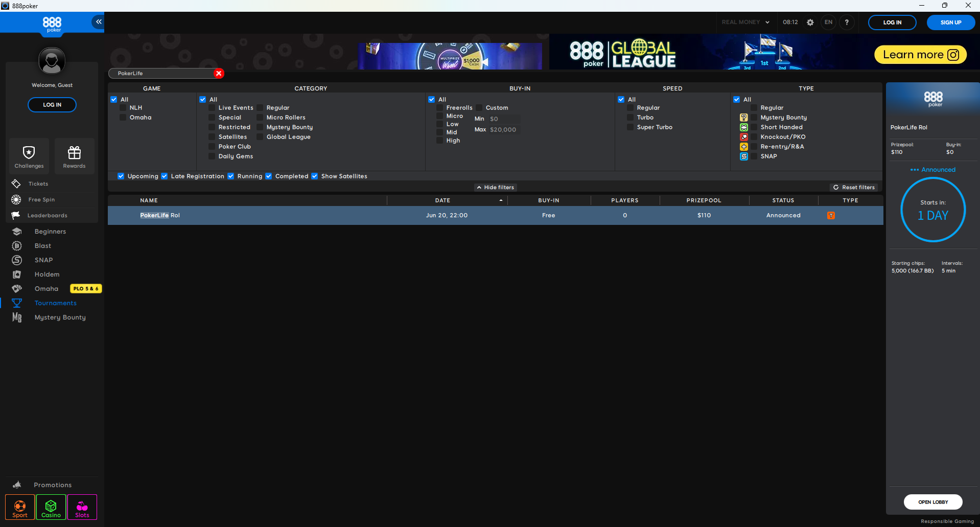Click the guest avatar picture
Viewport: 980px width, 527px height.
point(52,61)
